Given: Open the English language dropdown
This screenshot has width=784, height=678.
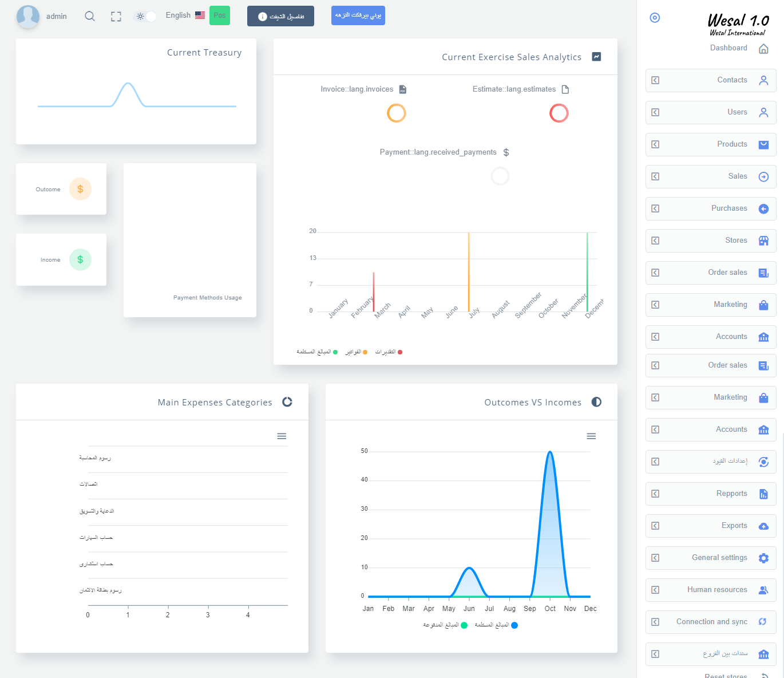Looking at the screenshot, I should [x=185, y=15].
